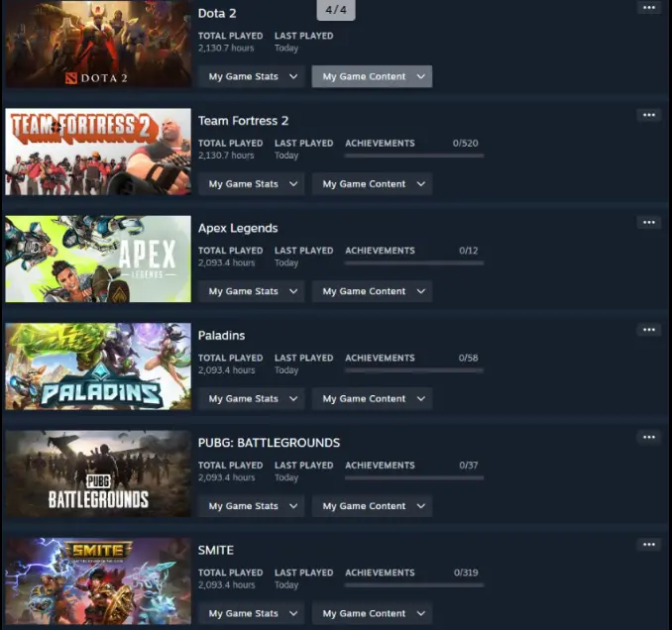Expand My Game Stats for SMITE
Viewport: 672px width, 630px height.
[x=252, y=614]
